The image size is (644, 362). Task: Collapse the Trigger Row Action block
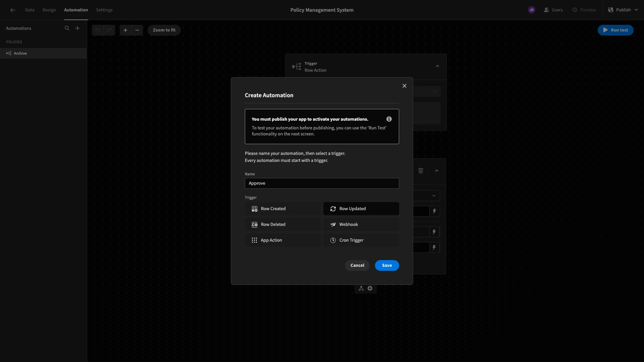437,66
